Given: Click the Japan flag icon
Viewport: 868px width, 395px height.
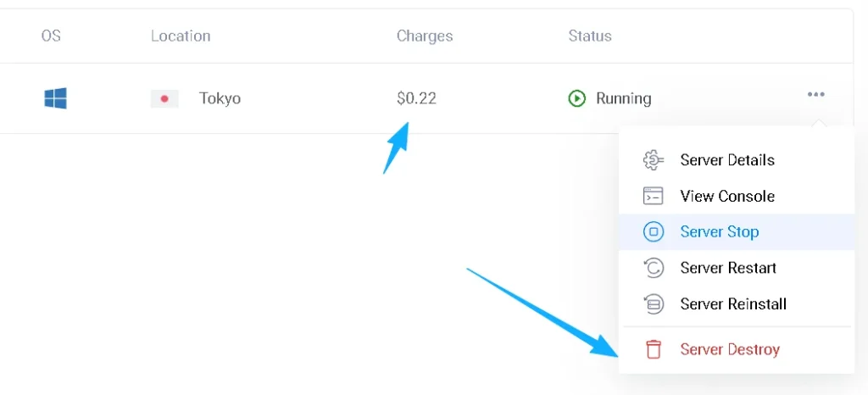Looking at the screenshot, I should (x=164, y=98).
